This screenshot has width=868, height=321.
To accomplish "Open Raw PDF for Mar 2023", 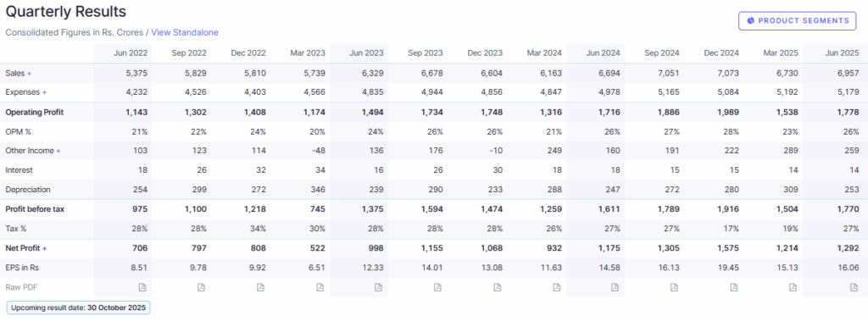I will pos(320,287).
